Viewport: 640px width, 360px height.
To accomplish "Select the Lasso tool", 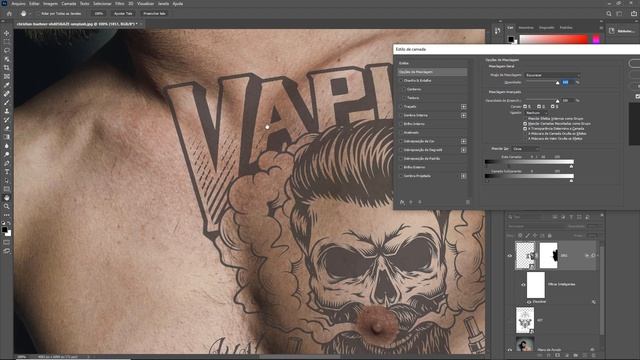I will coord(7,51).
